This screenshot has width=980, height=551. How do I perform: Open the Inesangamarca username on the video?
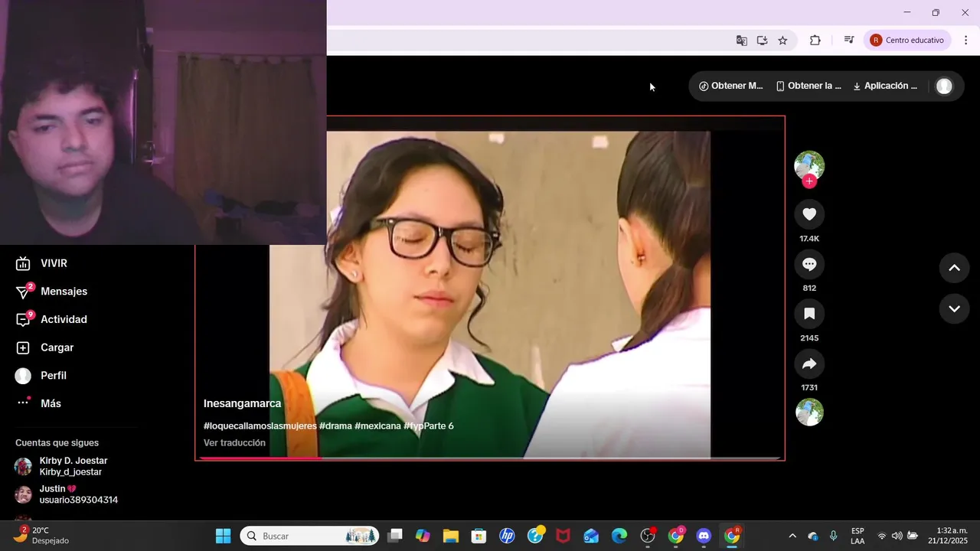[242, 403]
